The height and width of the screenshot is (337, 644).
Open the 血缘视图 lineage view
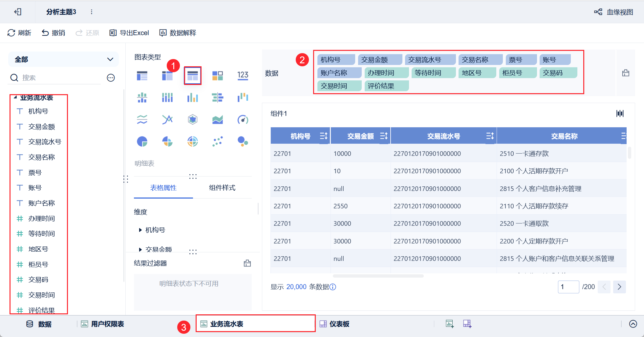coord(613,12)
